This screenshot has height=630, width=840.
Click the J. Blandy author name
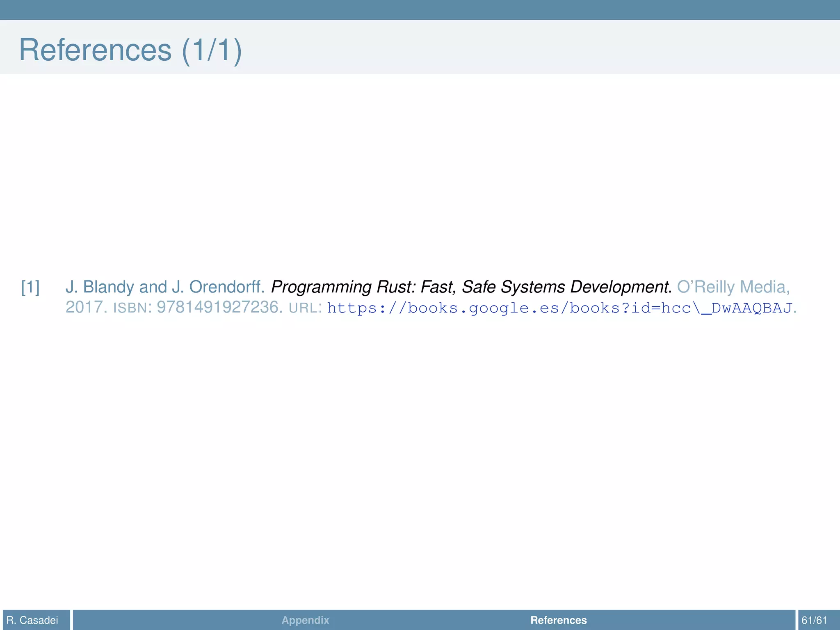[100, 287]
